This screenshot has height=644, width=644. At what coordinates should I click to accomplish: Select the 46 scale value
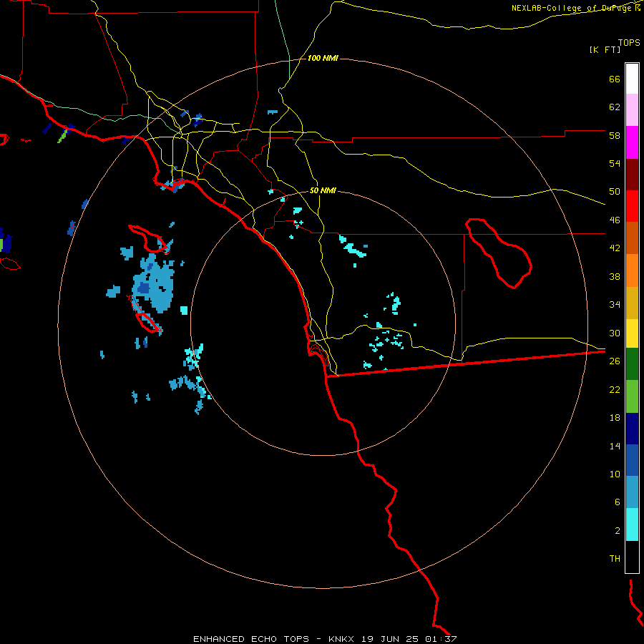[x=615, y=220]
